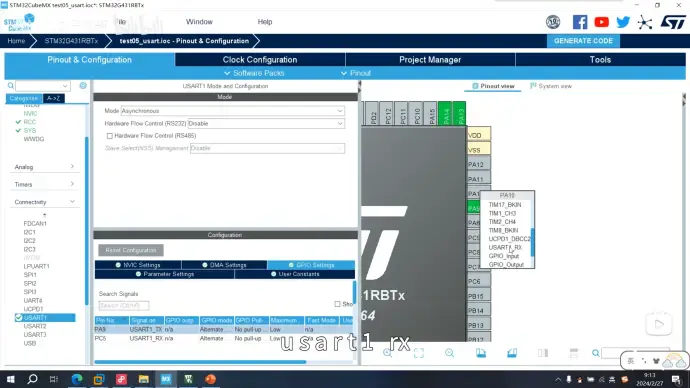Click the GPIO table horizontal scrollbar
Screen dimensions: 690x388
click(x=200, y=362)
